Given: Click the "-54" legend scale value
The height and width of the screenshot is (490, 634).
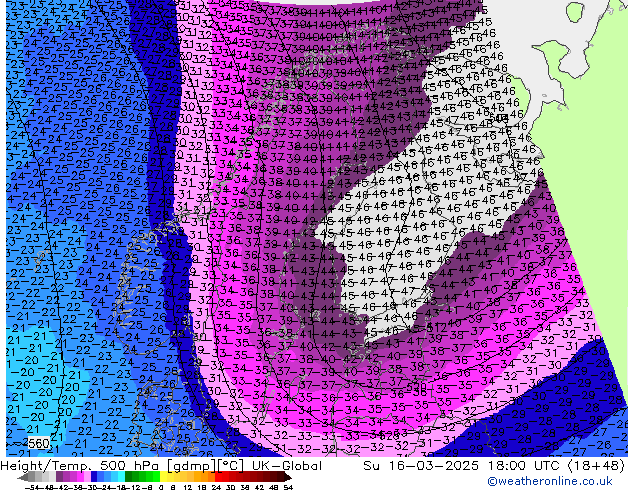Looking at the screenshot, I should [x=32, y=487].
